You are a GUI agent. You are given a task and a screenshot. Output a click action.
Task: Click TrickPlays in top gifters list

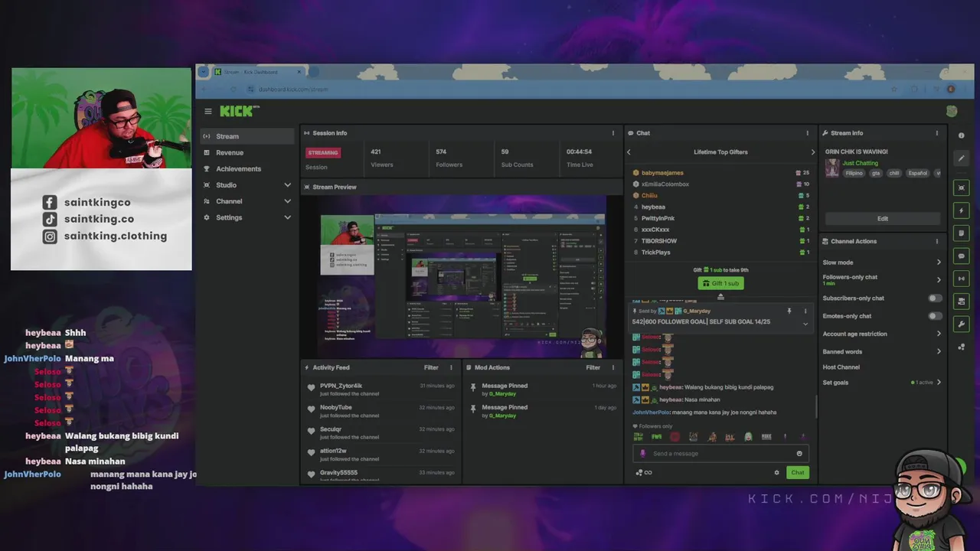(x=655, y=252)
